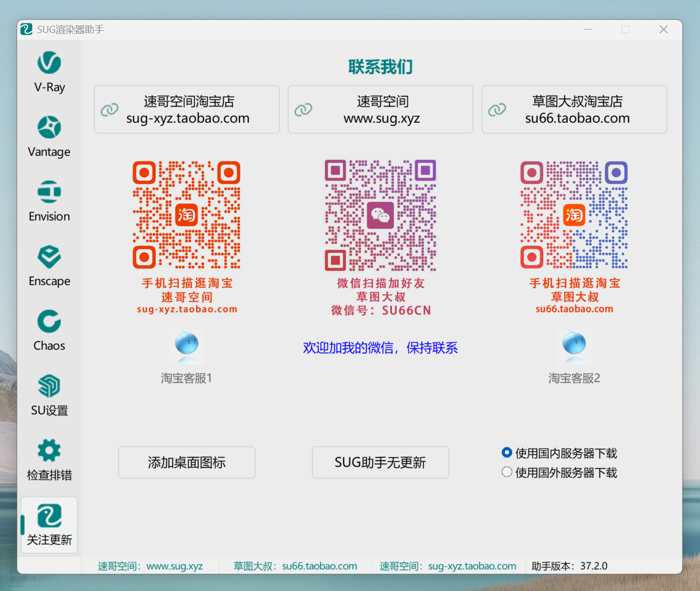Open the V-Ray section in sidebar
Image resolution: width=700 pixels, height=591 pixels.
tap(49, 72)
